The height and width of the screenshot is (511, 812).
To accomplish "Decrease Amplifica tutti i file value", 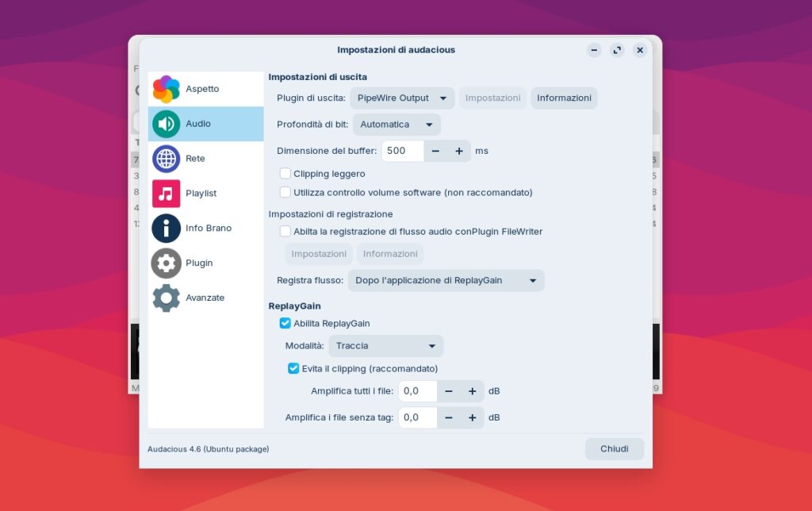I will [449, 391].
